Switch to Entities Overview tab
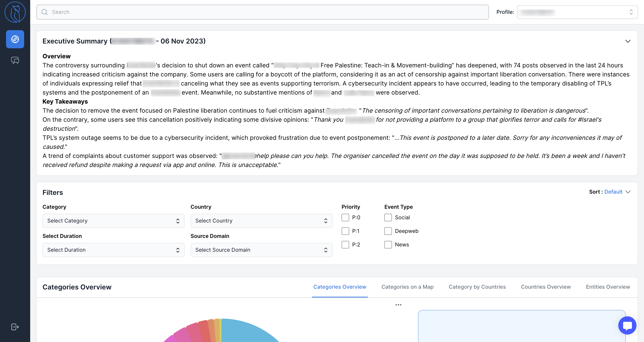The width and height of the screenshot is (644, 342). click(x=608, y=287)
